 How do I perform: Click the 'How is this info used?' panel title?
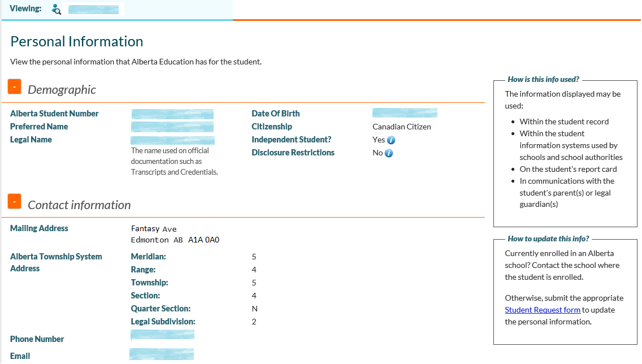point(543,80)
